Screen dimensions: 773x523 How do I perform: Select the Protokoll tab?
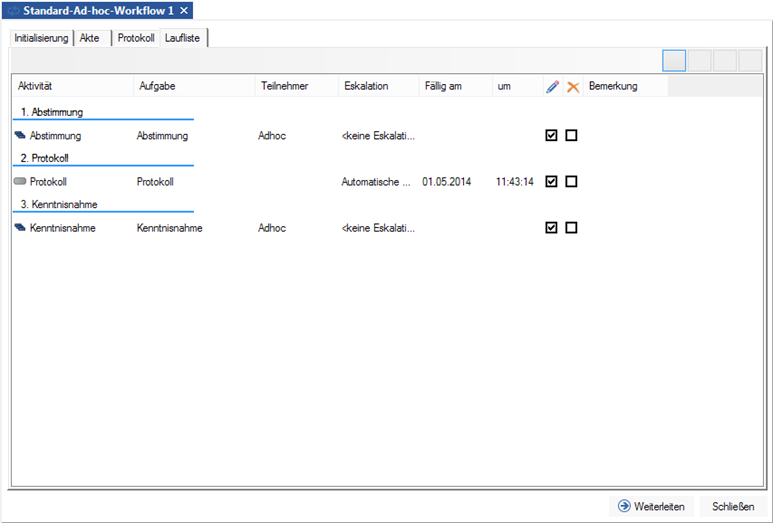(x=135, y=38)
